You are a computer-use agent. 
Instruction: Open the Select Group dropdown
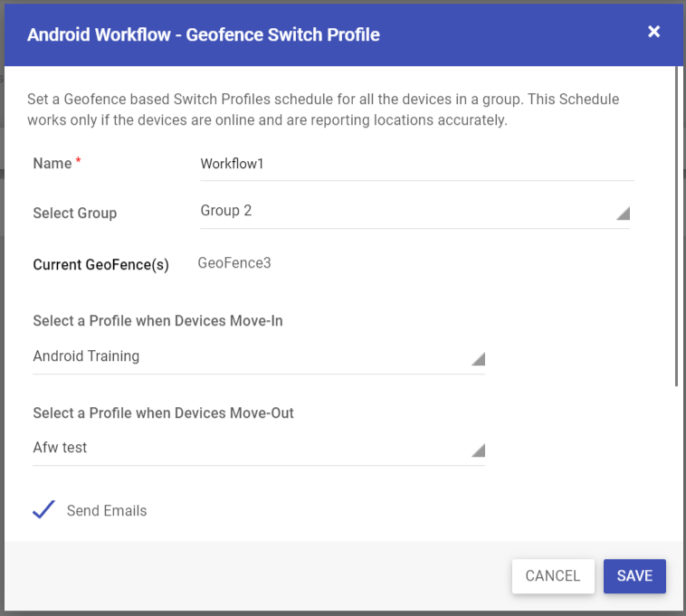click(x=414, y=212)
